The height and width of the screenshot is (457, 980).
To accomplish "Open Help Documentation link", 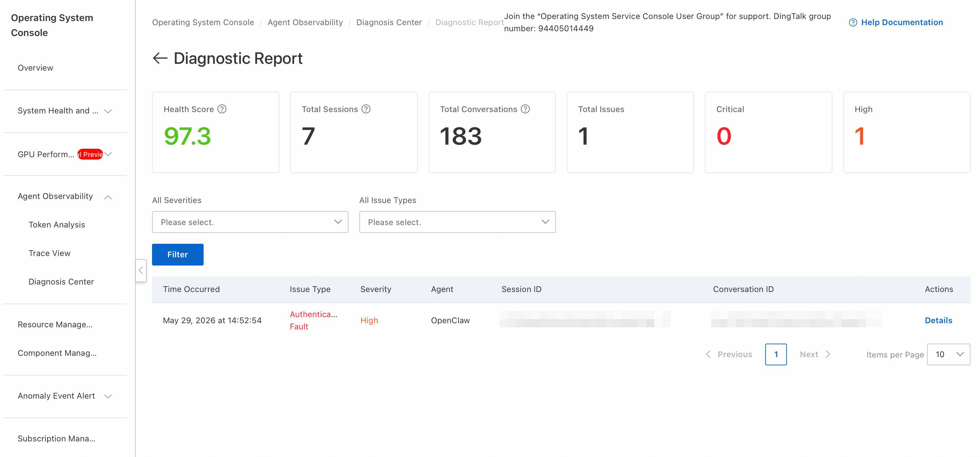I will pos(902,22).
